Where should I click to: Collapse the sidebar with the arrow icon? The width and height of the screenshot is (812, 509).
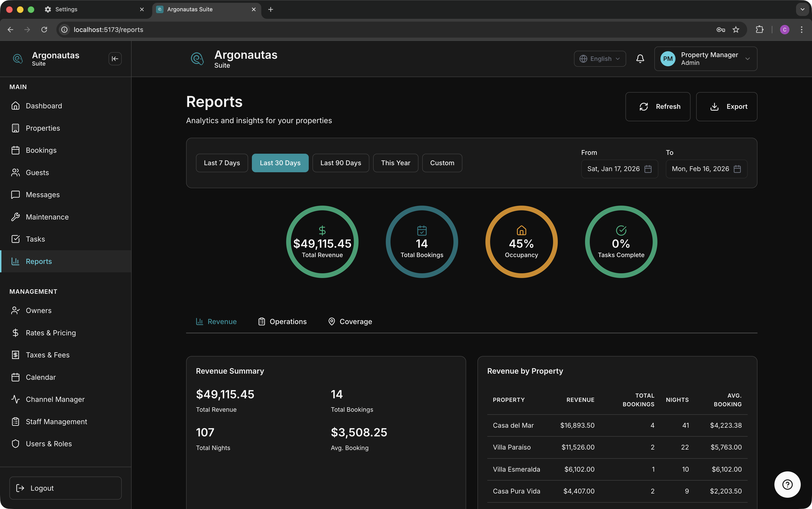[115, 59]
